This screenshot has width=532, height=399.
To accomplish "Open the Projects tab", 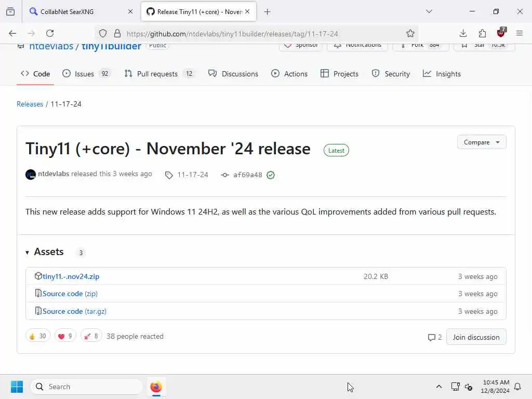I will tap(339, 74).
